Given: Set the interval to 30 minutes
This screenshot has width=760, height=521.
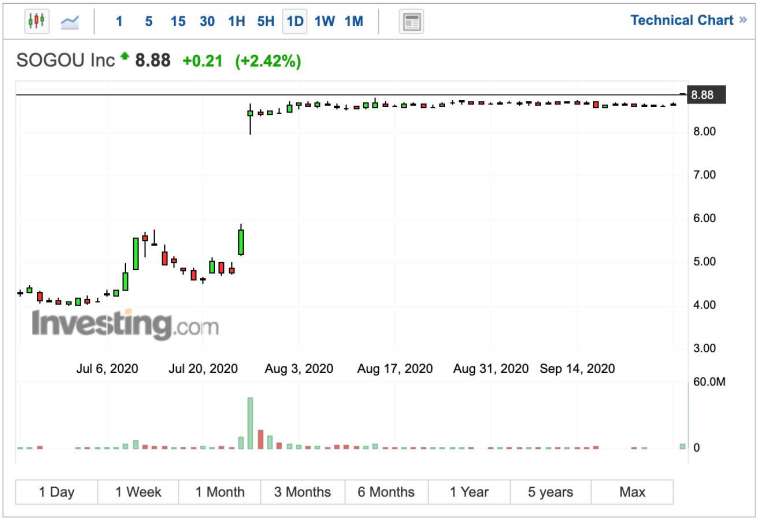Looking at the screenshot, I should [x=207, y=21].
